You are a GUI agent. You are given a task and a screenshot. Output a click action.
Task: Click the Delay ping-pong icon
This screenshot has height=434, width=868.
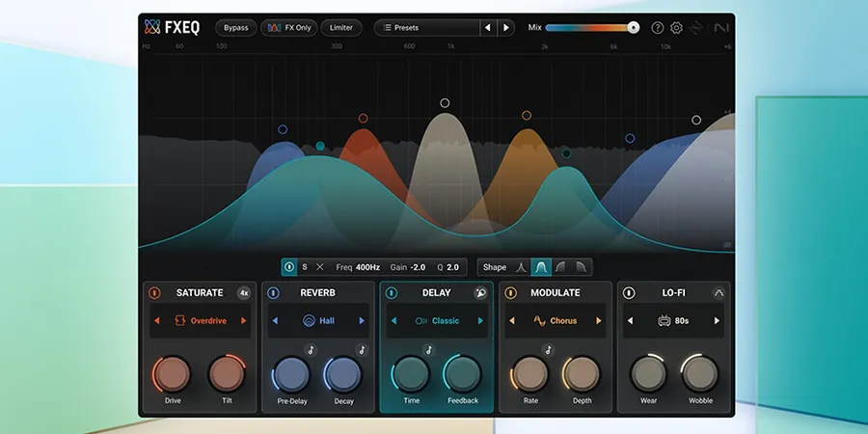(x=480, y=293)
